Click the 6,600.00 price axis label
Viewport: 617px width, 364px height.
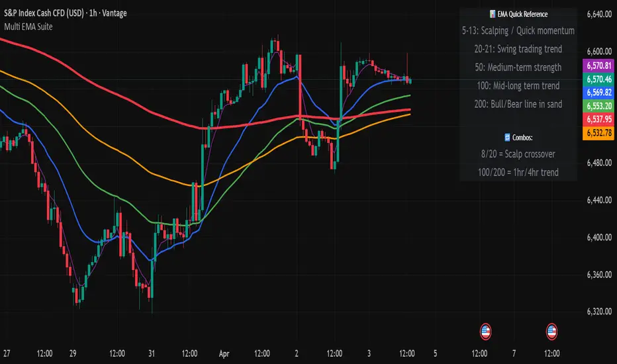(x=599, y=51)
